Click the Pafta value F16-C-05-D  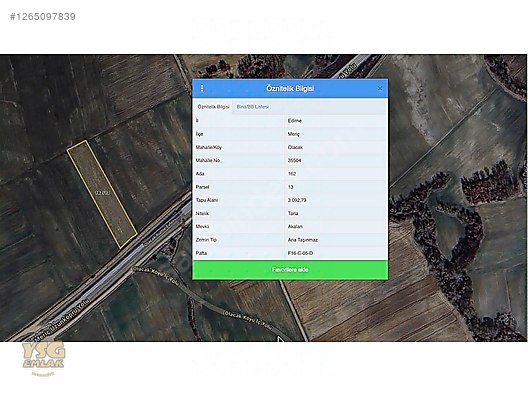point(300,253)
